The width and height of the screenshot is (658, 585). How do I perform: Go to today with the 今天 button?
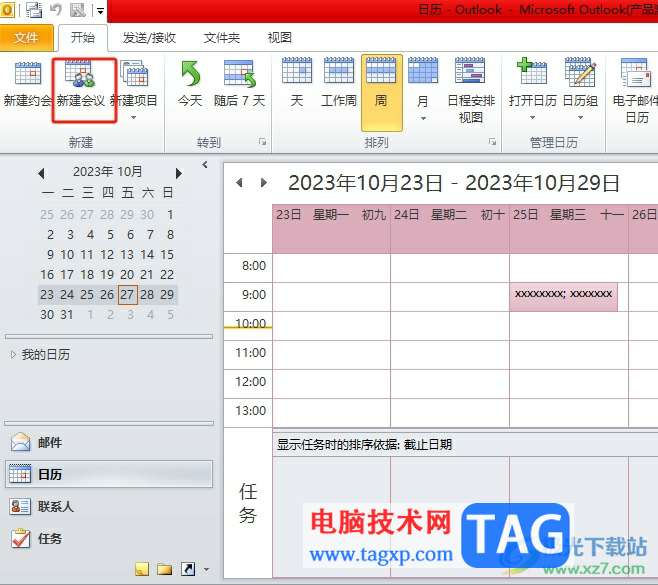(x=190, y=84)
